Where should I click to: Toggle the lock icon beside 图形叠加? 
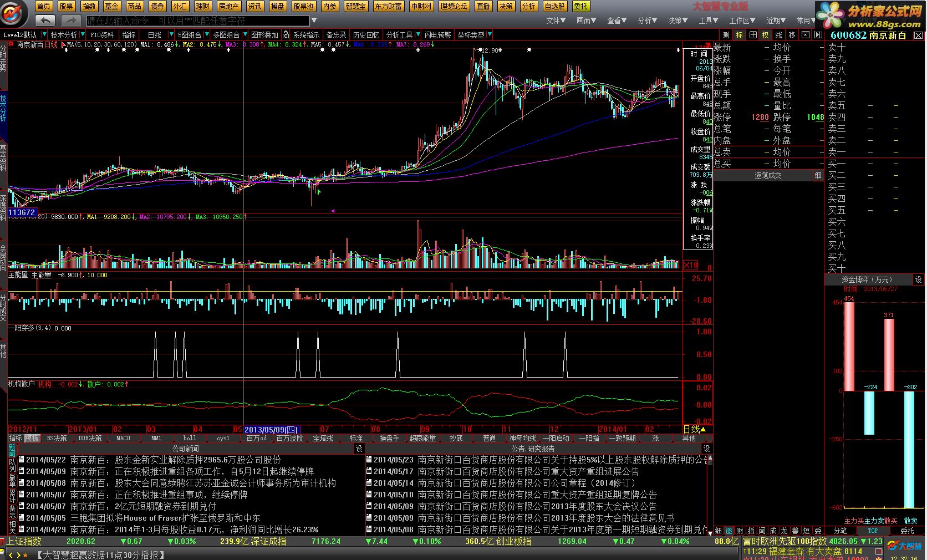pos(285,35)
